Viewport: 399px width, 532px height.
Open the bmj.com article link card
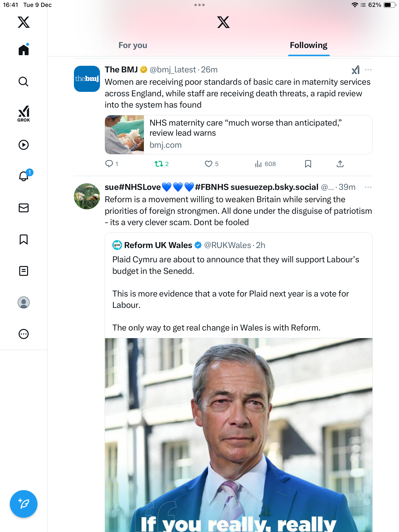[238, 135]
